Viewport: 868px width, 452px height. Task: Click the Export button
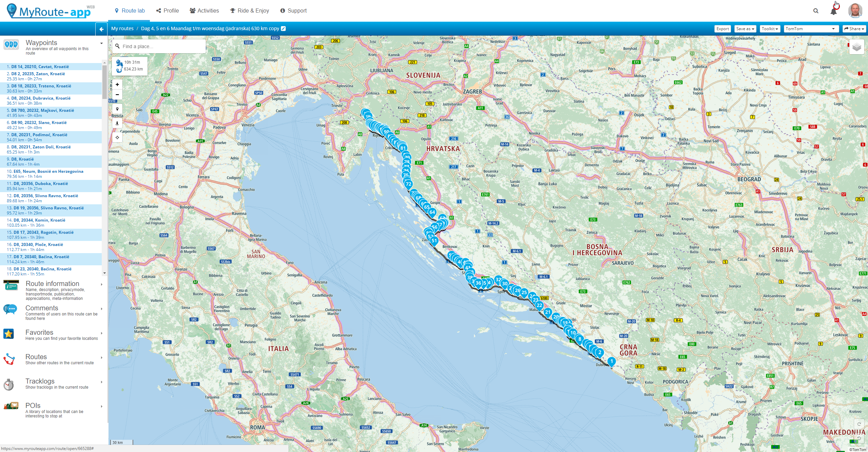pyautogui.click(x=723, y=29)
